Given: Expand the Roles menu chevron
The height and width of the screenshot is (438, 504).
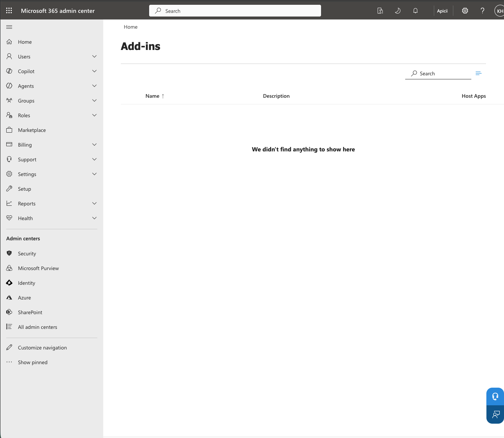Looking at the screenshot, I should pyautogui.click(x=94, y=115).
